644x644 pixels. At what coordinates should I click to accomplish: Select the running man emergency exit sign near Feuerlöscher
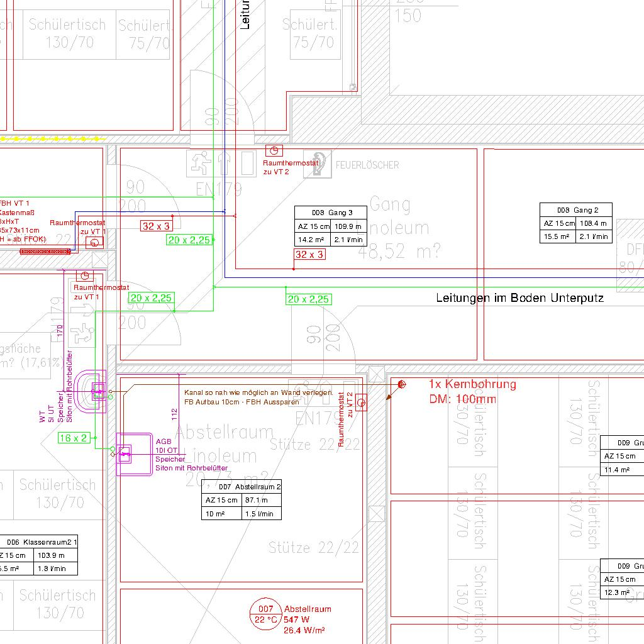coord(201,164)
